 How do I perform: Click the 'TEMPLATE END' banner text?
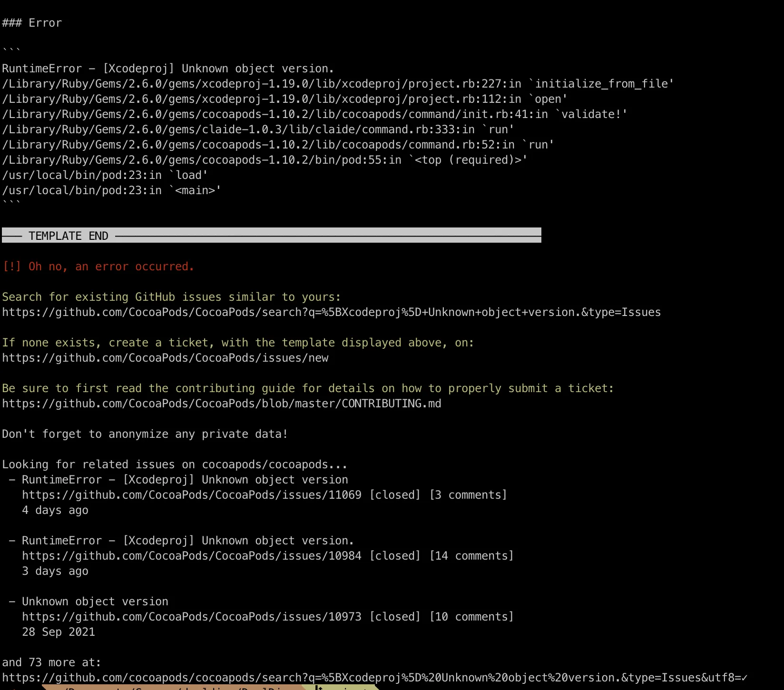[x=69, y=236]
